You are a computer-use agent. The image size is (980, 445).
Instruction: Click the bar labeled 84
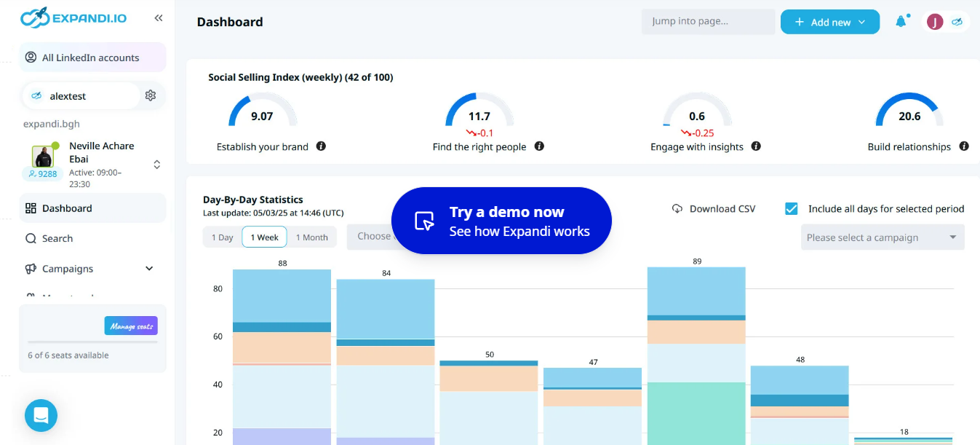[x=386, y=362]
